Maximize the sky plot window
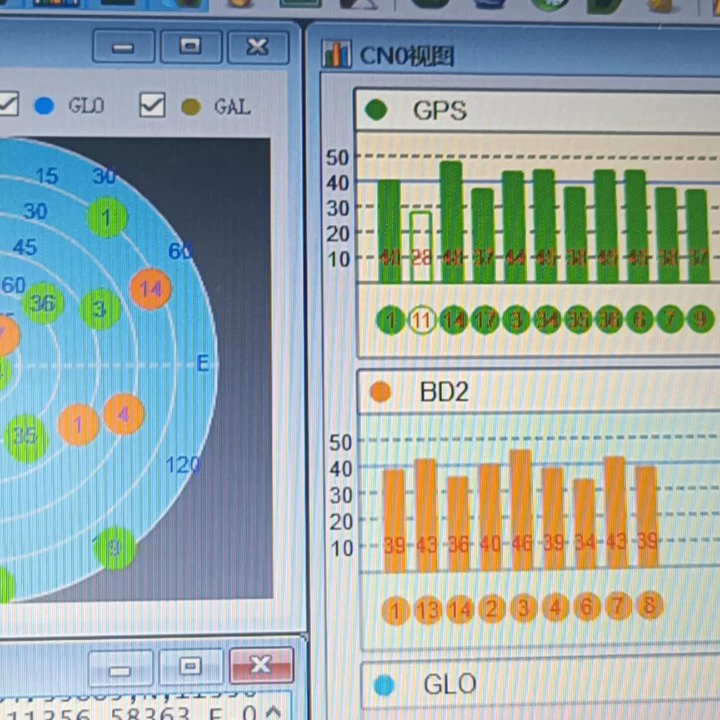720x720 pixels. click(x=191, y=46)
